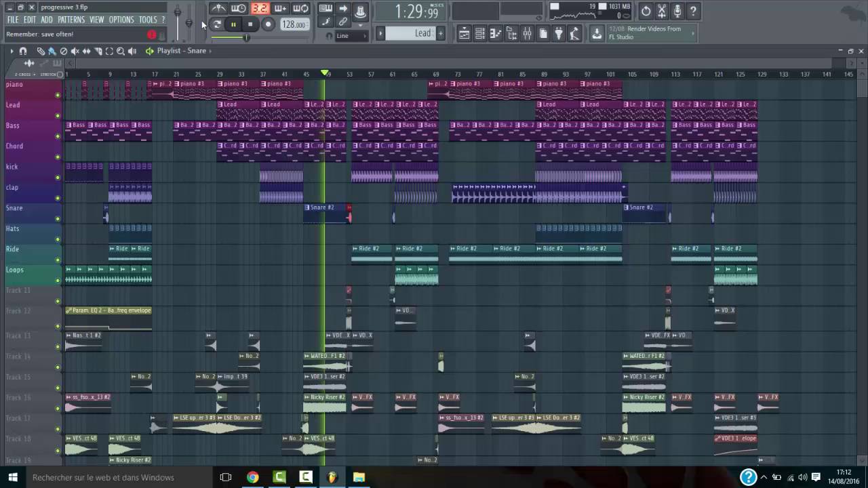The height and width of the screenshot is (488, 868).
Task: Toggle auto-scroll arrow icon
Action: 343,9
